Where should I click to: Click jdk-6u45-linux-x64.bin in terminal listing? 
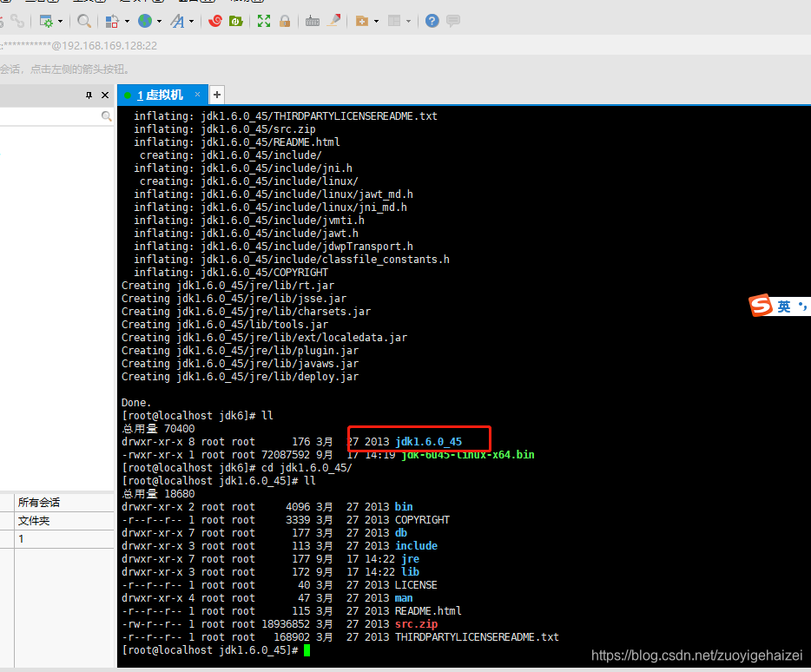(468, 455)
